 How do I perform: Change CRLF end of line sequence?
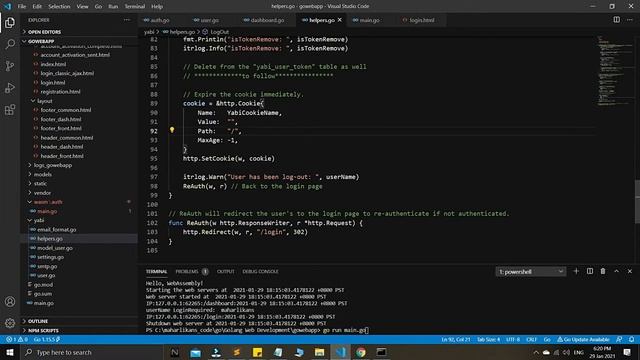pos(531,339)
